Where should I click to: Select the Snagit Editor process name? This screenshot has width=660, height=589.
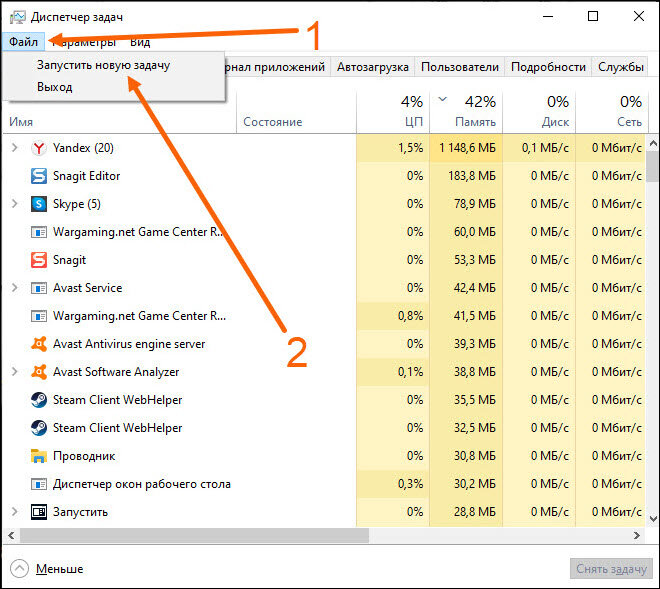tap(86, 176)
